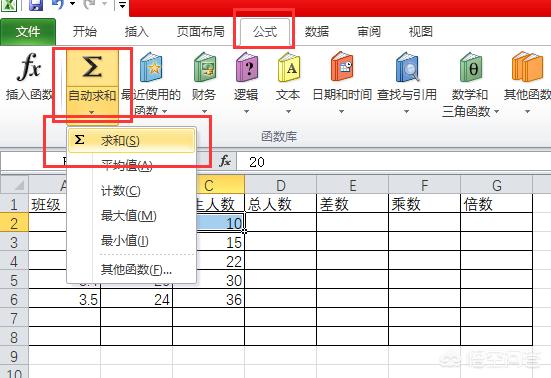Click the Insert Function fx icon

[x=29, y=67]
